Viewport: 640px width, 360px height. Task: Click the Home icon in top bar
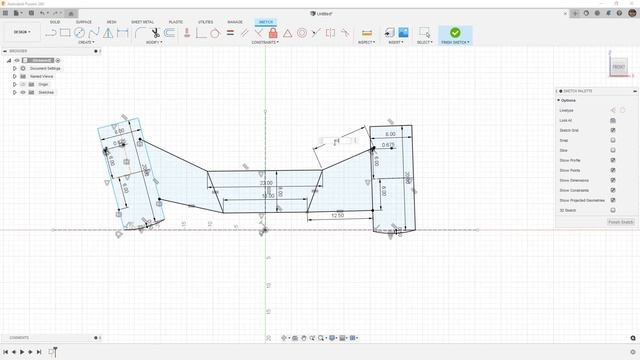71,13
